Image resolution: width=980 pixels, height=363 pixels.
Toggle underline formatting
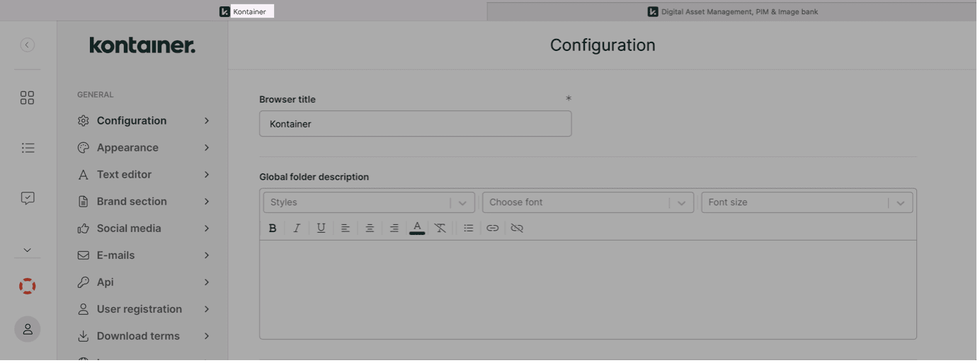(322, 229)
